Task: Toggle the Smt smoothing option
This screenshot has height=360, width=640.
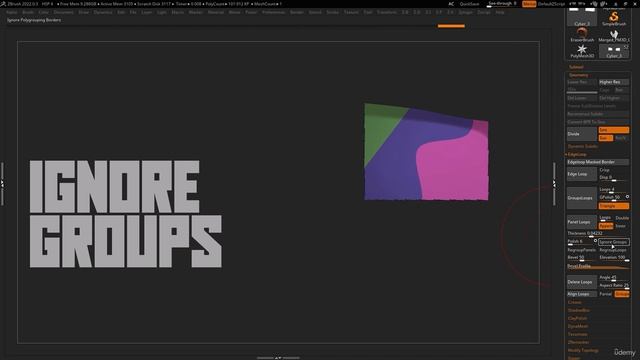Action: [613, 130]
